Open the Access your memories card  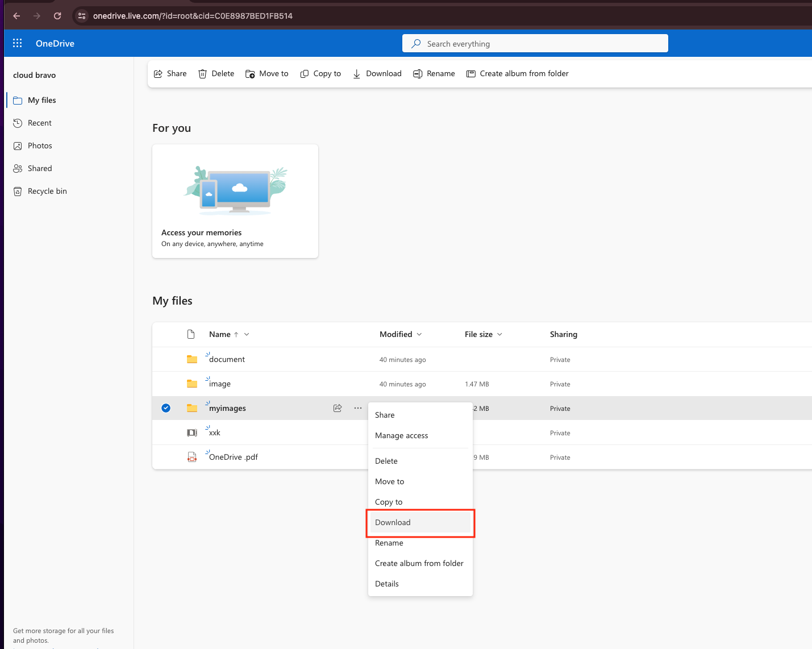[x=235, y=201]
